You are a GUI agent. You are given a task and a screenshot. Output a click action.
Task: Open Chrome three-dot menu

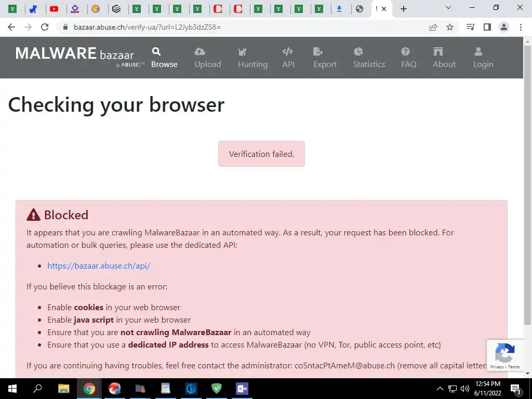pyautogui.click(x=521, y=27)
